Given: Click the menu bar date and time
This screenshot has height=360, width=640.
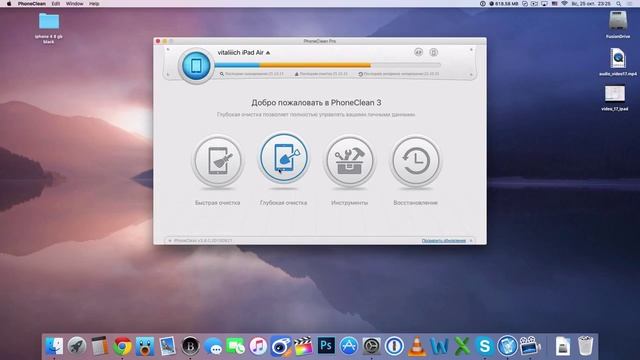Looking at the screenshot, I should pos(591,4).
